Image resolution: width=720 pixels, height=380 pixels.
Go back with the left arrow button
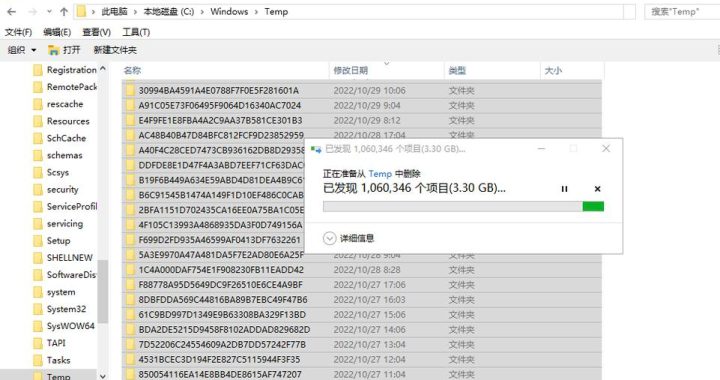coord(12,12)
